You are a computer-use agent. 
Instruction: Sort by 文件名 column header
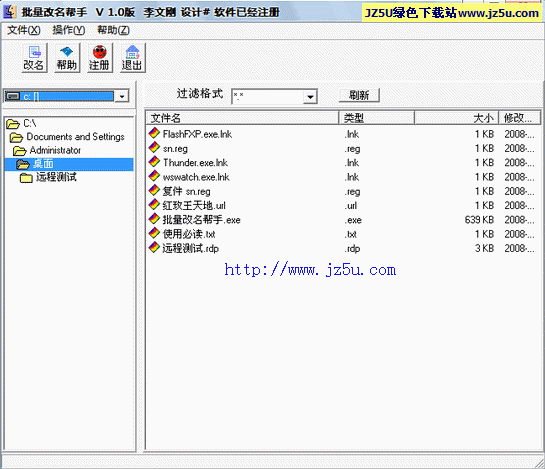242,118
